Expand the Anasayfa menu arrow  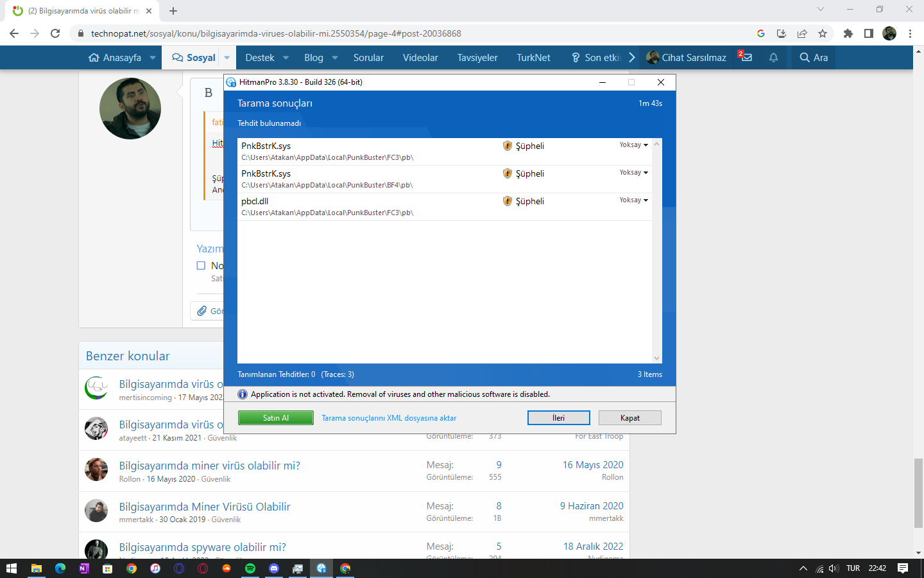153,58
